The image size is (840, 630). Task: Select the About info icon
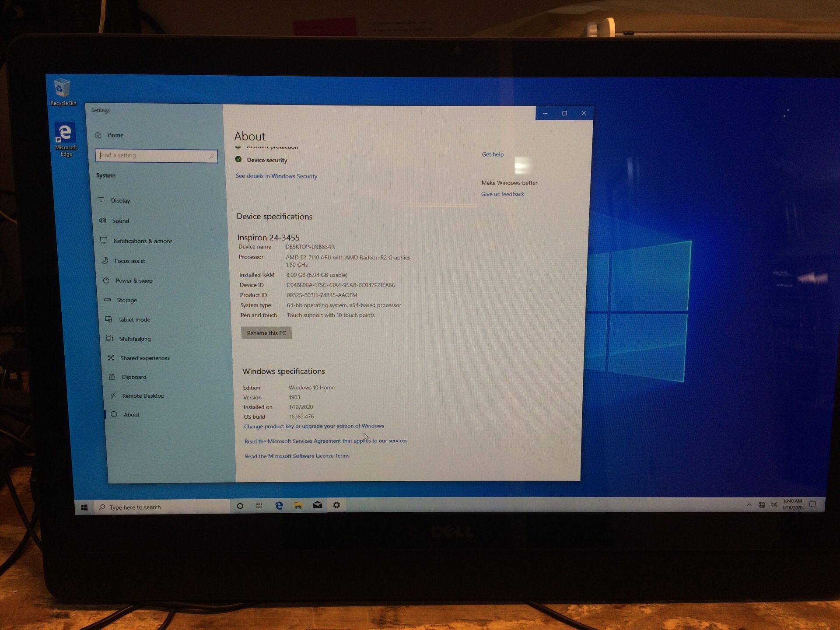pyautogui.click(x=114, y=414)
